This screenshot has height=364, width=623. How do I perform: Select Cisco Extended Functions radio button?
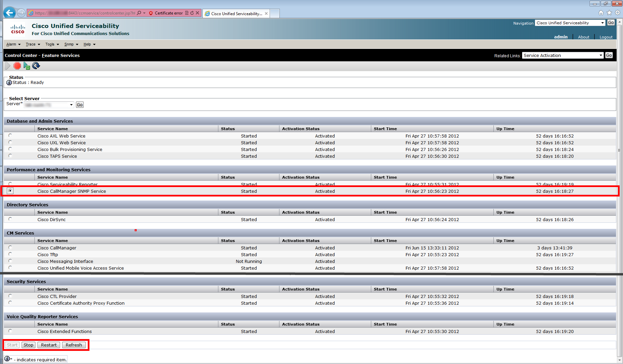tap(10, 331)
